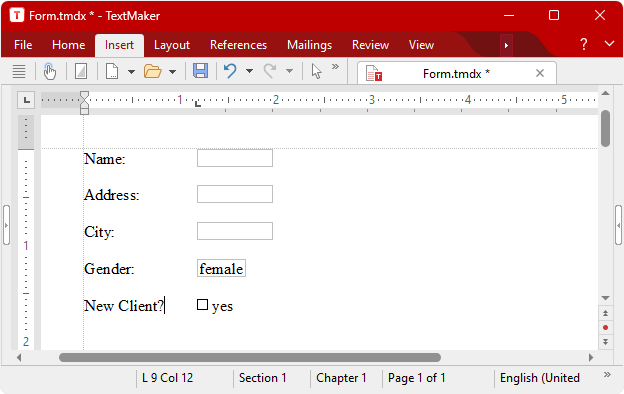Click the left sidebar expand handle
The width and height of the screenshot is (624, 394).
click(x=6, y=225)
